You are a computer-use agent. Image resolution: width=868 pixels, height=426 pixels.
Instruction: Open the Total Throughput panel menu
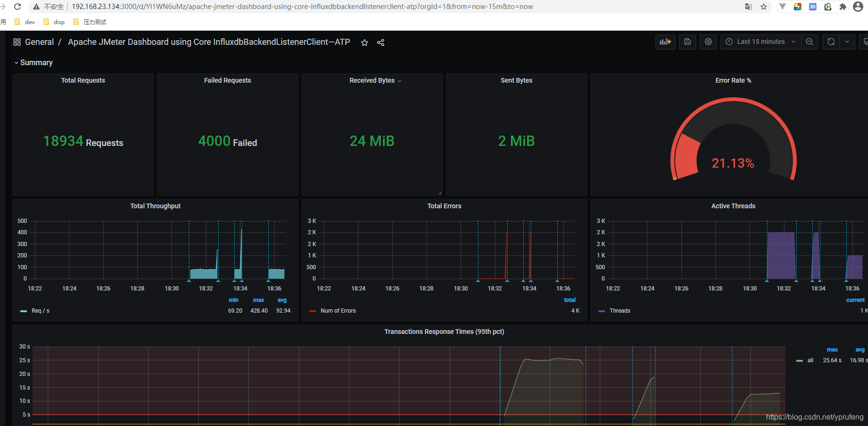point(155,206)
